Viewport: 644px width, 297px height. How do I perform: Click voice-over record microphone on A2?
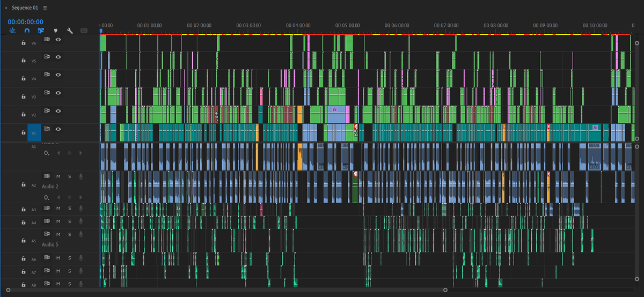click(x=81, y=176)
